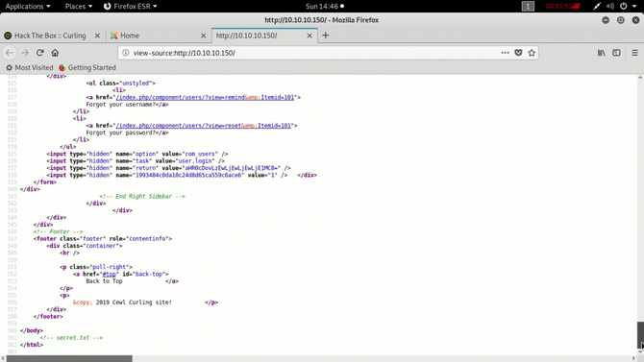
Task: Click the horizontal scrollbar thumb
Action: [x=69, y=359]
